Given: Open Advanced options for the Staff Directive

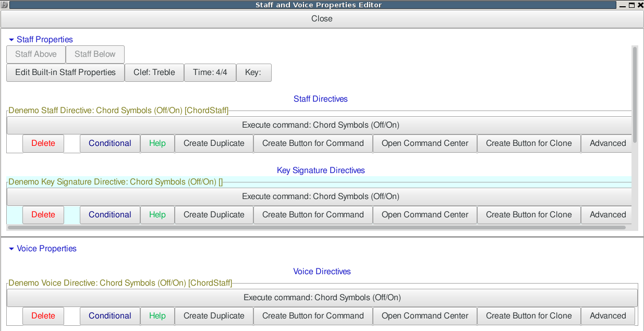Looking at the screenshot, I should coord(607,143).
